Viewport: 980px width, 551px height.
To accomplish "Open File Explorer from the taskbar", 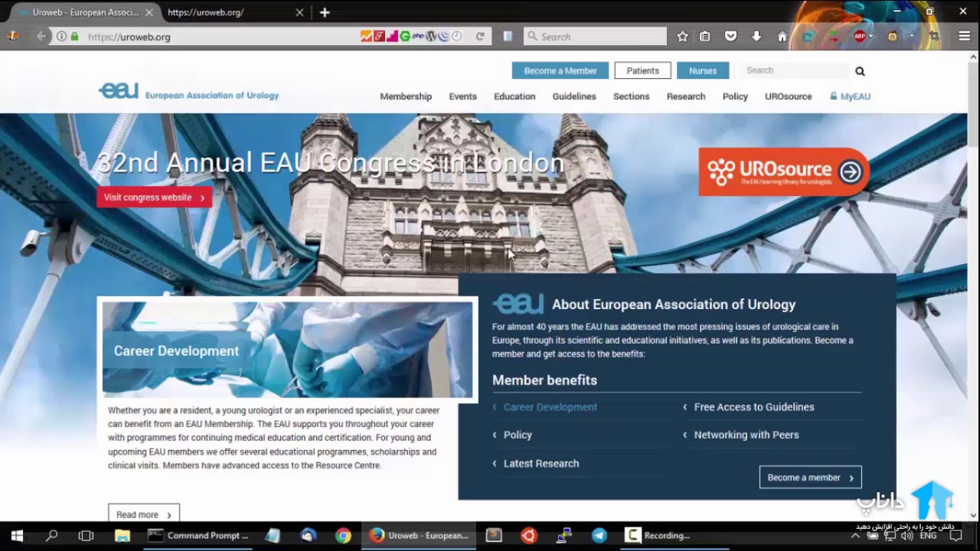I will tap(122, 536).
